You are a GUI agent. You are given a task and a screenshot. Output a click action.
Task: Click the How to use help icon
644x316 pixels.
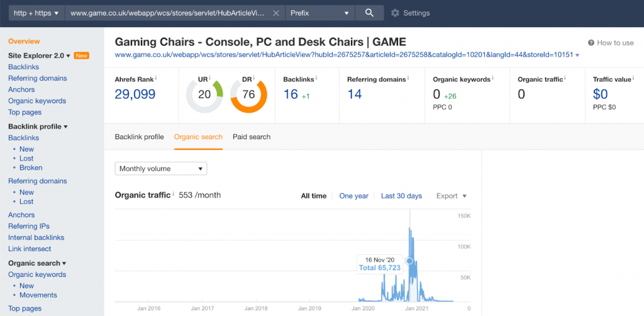tap(591, 43)
